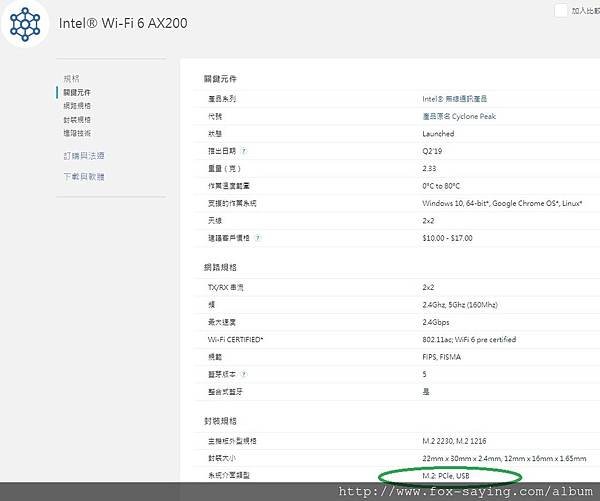Jump to 網路規格 from left sidebar
This screenshot has height=501, width=600.
click(77, 106)
